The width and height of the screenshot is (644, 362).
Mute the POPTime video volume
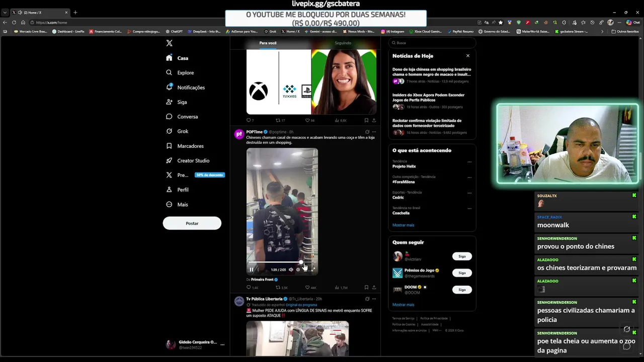pyautogui.click(x=290, y=269)
